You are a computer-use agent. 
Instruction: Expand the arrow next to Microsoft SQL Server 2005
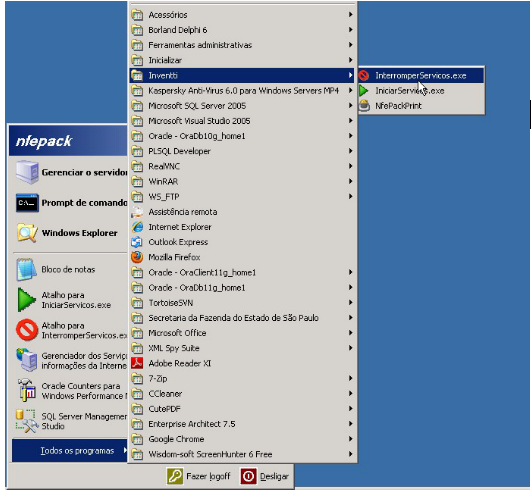click(351, 106)
